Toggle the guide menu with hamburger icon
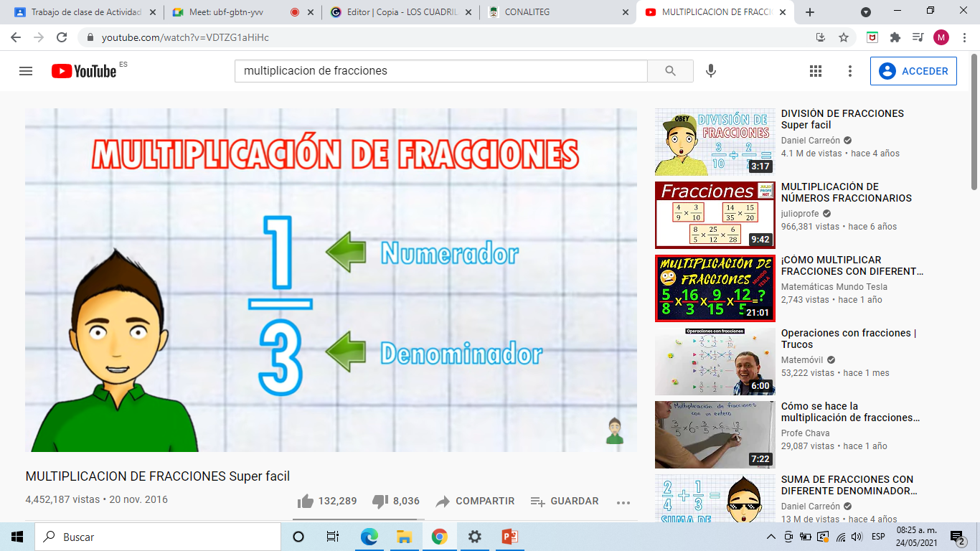 click(x=26, y=70)
